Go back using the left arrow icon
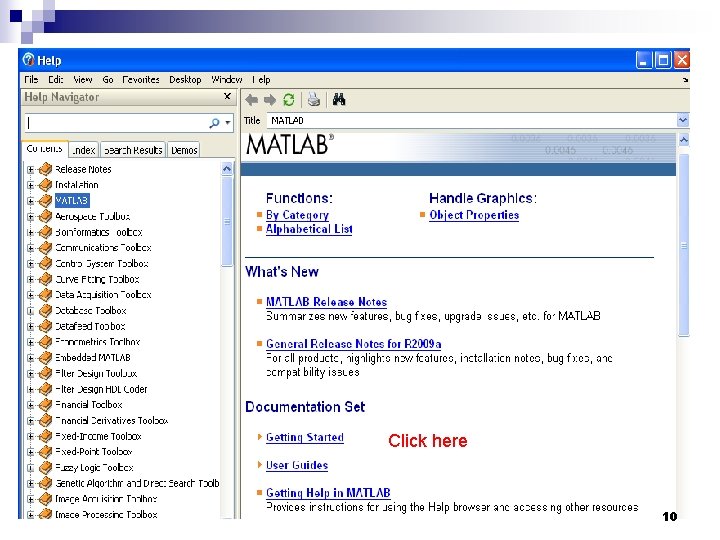The width and height of the screenshot is (720, 540). click(251, 100)
